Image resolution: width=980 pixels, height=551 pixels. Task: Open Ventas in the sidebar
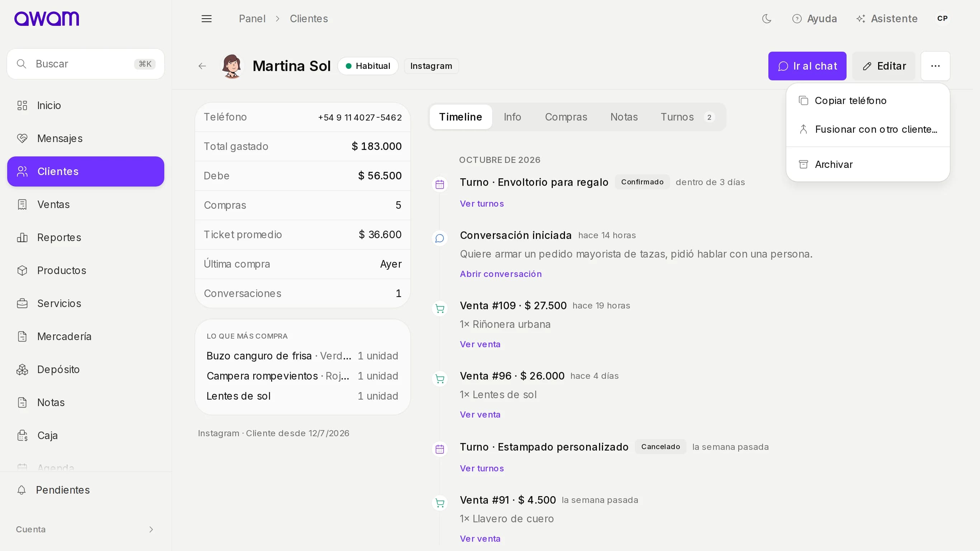[86, 204]
